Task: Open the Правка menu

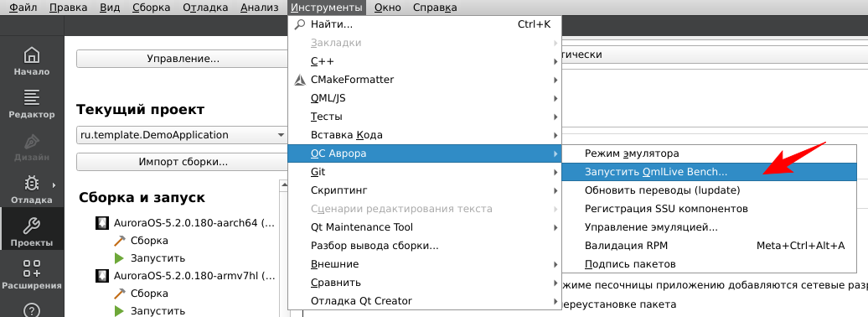Action: [x=68, y=8]
